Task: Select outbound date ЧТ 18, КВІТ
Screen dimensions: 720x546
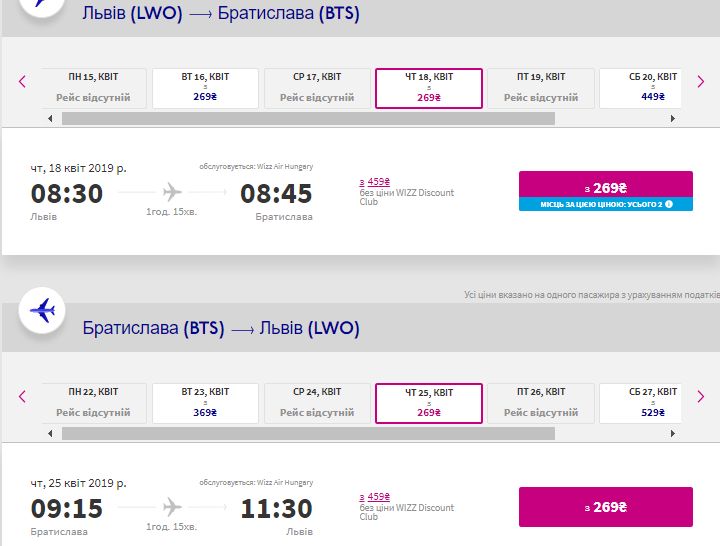Action: point(429,87)
